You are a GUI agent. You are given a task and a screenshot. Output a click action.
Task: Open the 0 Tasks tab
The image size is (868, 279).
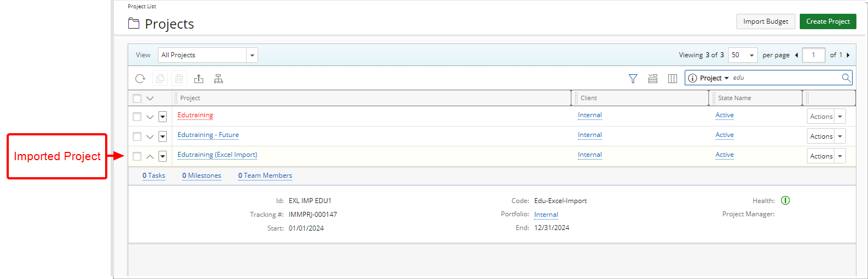(154, 176)
